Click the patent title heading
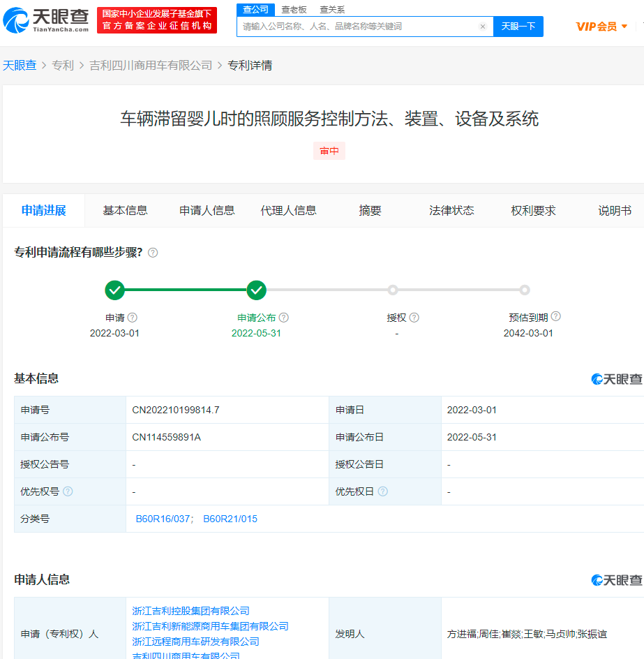 [x=329, y=119]
